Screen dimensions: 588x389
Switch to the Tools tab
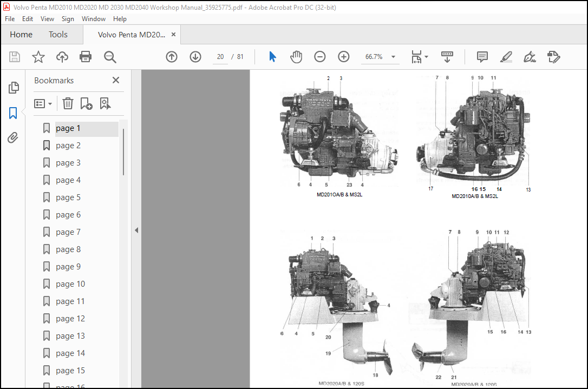tap(58, 35)
